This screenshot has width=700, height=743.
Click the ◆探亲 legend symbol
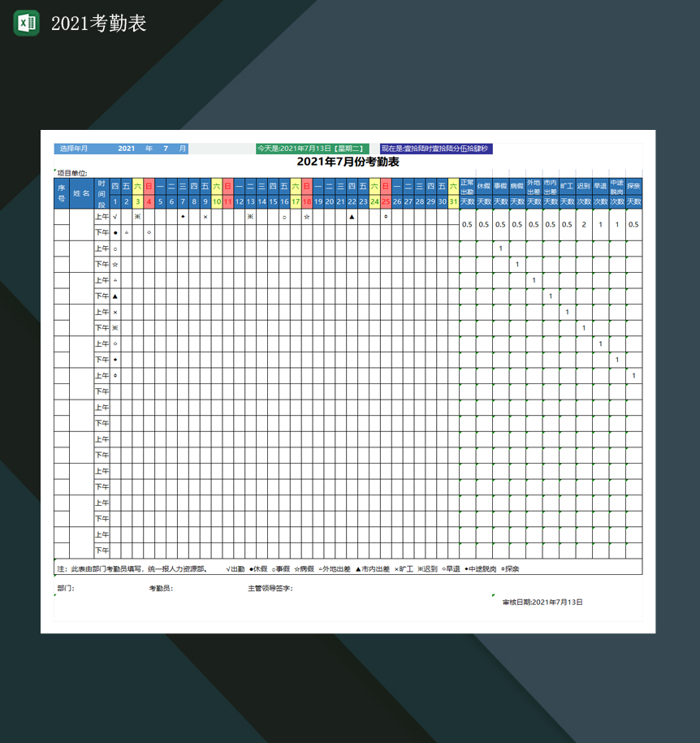point(509,567)
